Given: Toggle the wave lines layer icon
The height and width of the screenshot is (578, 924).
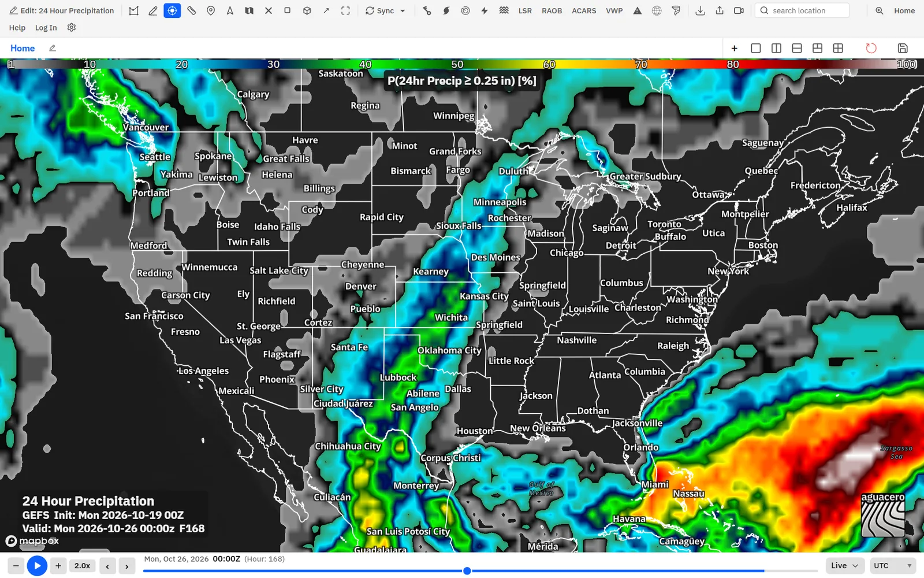Looking at the screenshot, I should tap(504, 10).
